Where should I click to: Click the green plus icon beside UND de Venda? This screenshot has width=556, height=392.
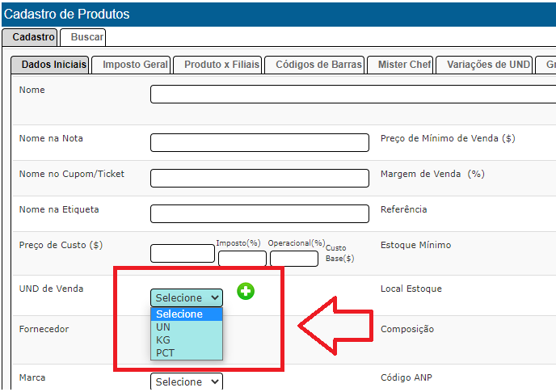[246, 291]
